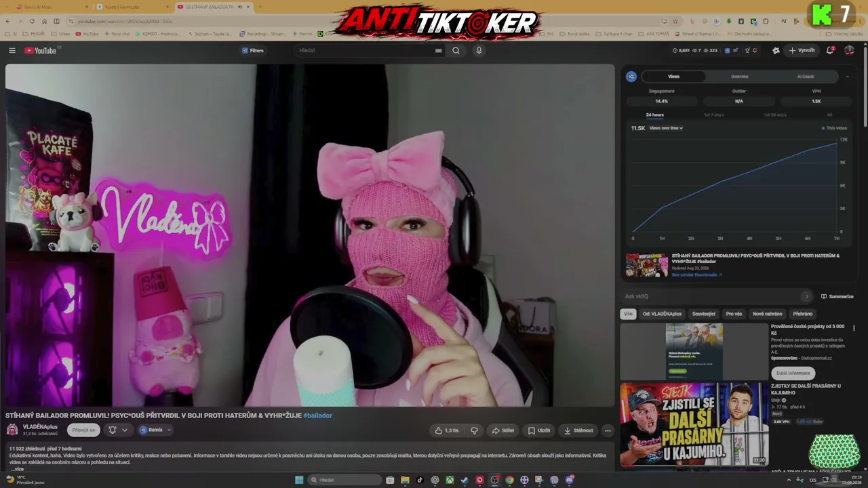This screenshot has width=868, height=488.
Task: Click the 'See similar thumbnails' link
Action: (696, 275)
